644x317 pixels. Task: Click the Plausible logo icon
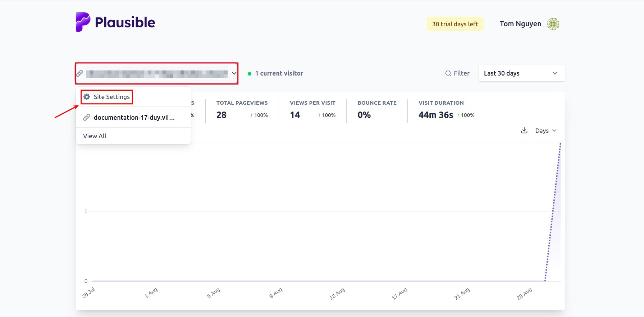pos(83,22)
